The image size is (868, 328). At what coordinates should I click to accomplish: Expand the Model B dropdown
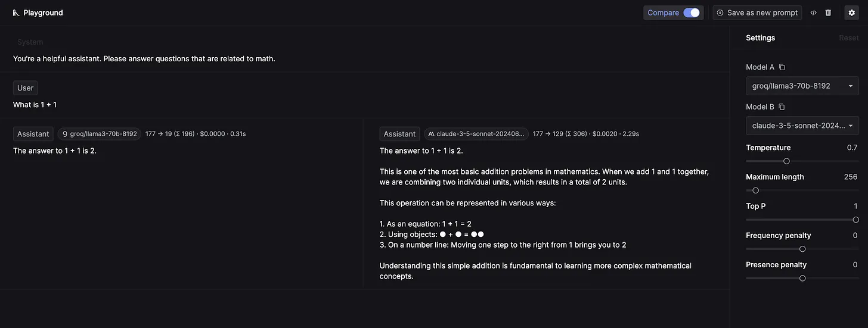pos(802,126)
